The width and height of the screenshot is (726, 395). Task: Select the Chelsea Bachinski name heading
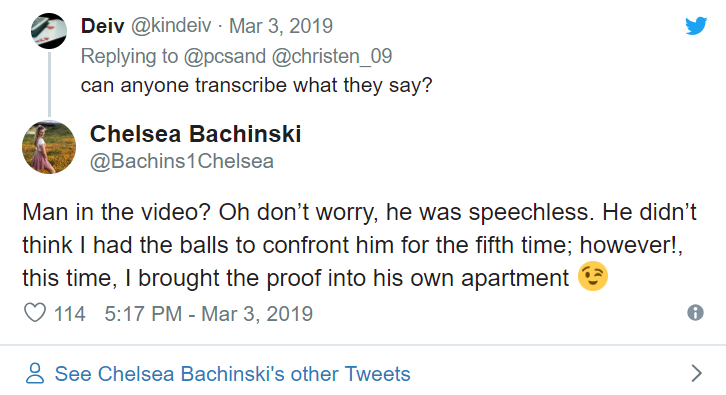pyautogui.click(x=195, y=134)
